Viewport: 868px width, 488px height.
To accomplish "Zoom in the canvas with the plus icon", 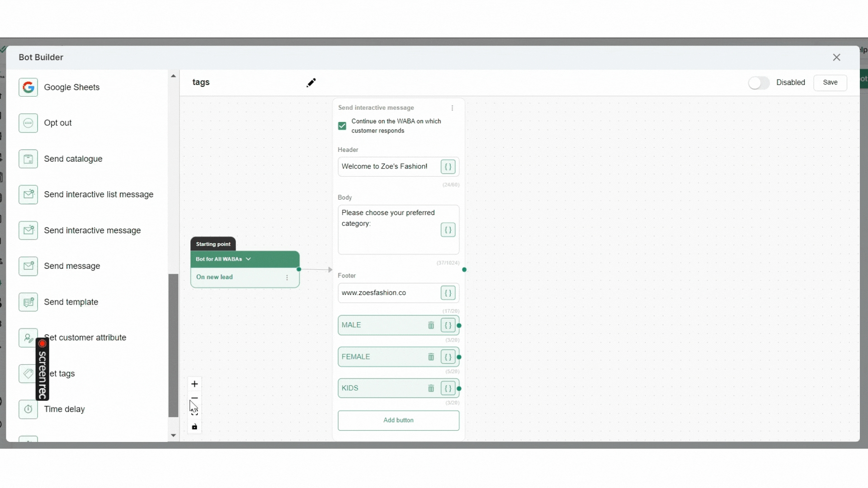I will pos(194,384).
